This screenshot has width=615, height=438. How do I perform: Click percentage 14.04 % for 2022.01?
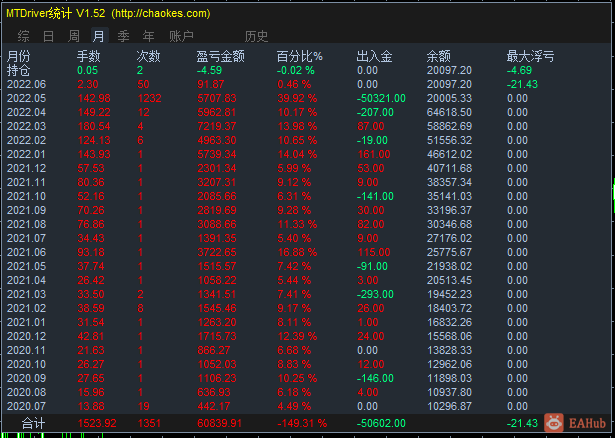coord(297,154)
